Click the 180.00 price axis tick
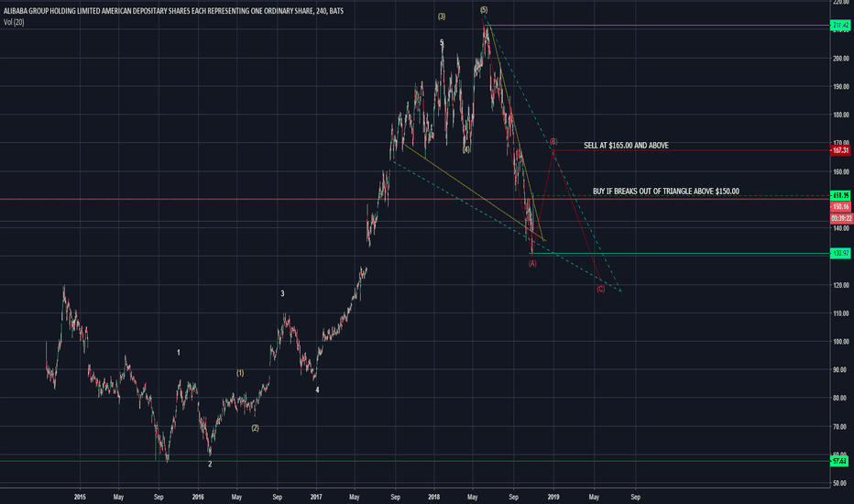Screen dimensions: 854x504 (x=840, y=115)
